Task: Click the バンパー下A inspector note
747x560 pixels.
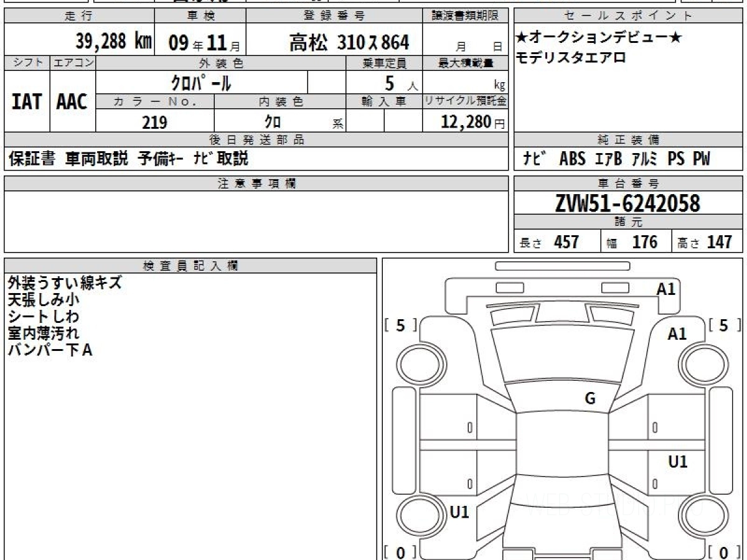Action: click(50, 350)
